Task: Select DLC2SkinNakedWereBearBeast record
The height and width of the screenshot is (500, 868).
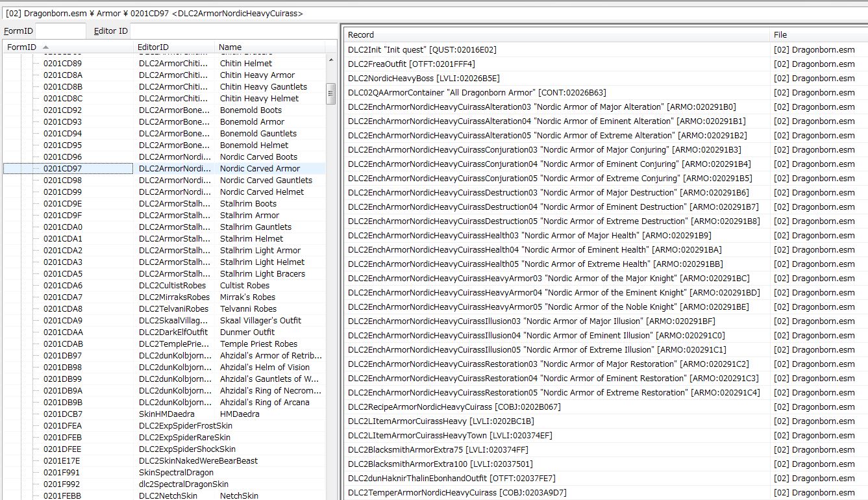Action: click(164, 461)
